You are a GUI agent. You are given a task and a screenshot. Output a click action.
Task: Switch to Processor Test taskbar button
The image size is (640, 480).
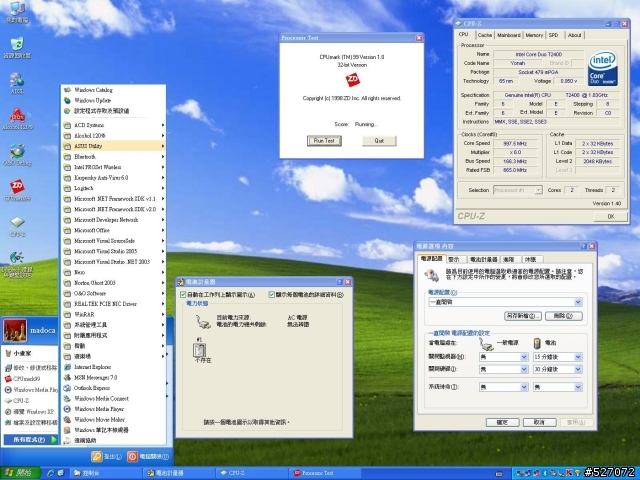pyautogui.click(x=325, y=473)
